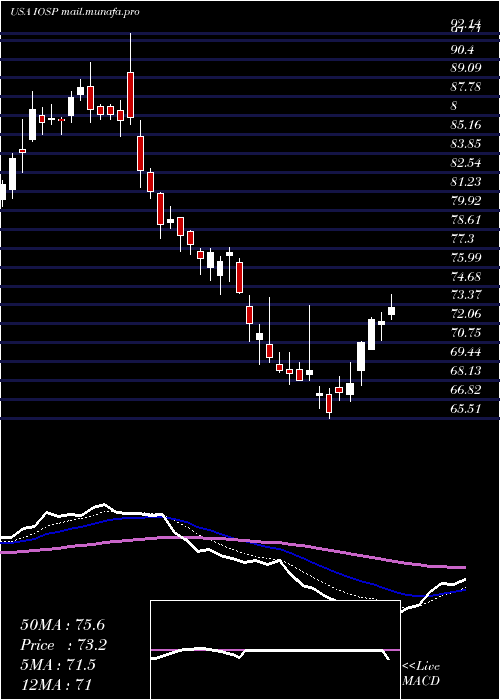This screenshot has height=700, width=500.
Task: Select the 81.23 price axis label
Action: 467,181
